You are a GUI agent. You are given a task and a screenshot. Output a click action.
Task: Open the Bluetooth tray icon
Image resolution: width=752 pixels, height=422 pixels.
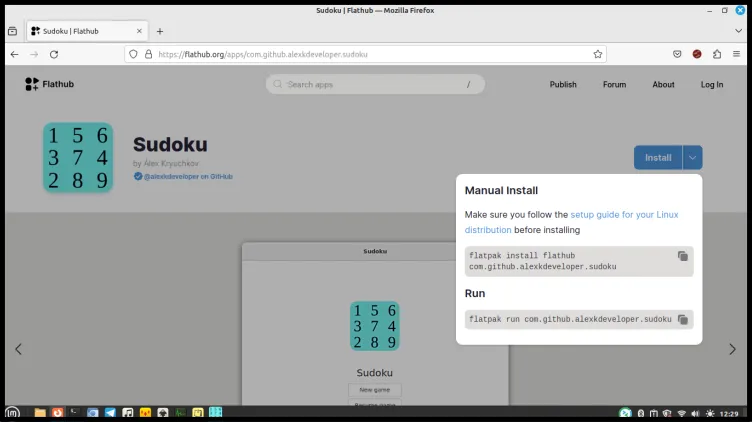[x=641, y=413]
